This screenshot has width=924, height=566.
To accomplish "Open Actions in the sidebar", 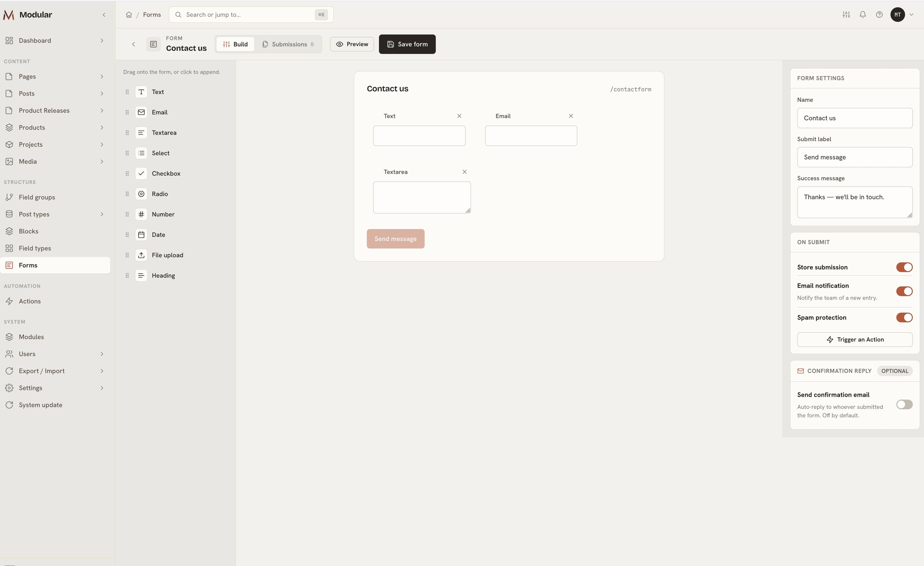I will [55, 301].
